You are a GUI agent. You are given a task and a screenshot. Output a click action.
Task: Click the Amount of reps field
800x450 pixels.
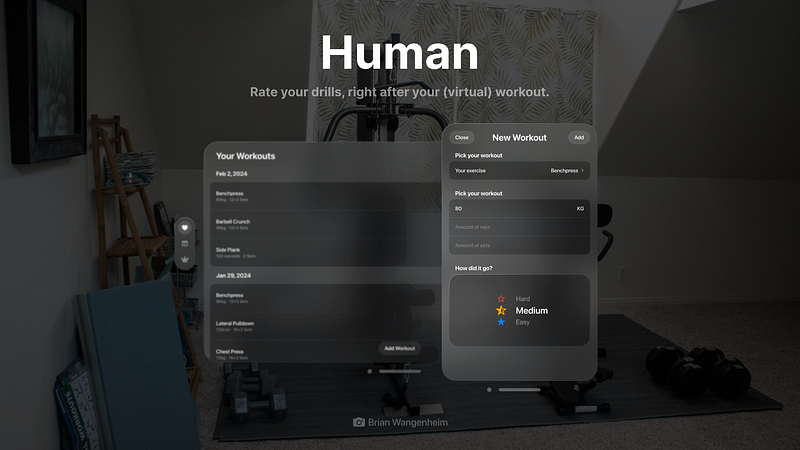(x=519, y=227)
